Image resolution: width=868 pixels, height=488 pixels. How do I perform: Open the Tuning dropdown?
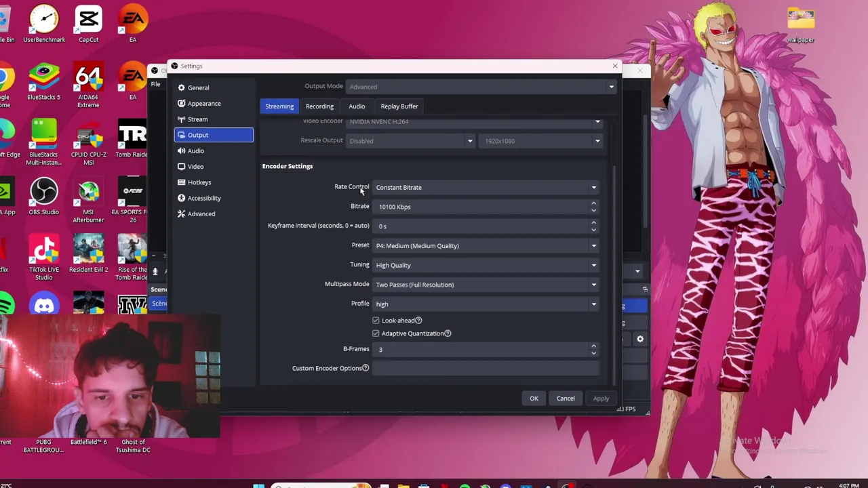pos(486,265)
